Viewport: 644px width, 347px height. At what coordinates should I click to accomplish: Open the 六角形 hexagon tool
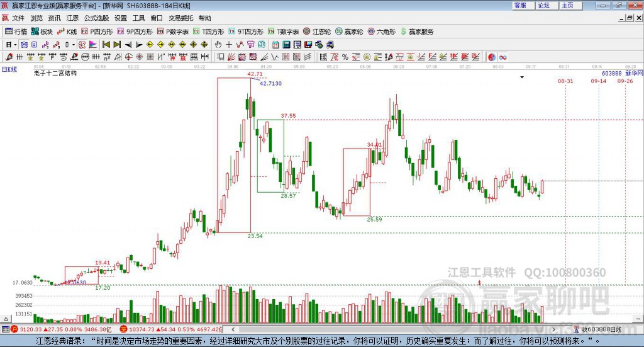coord(382,31)
